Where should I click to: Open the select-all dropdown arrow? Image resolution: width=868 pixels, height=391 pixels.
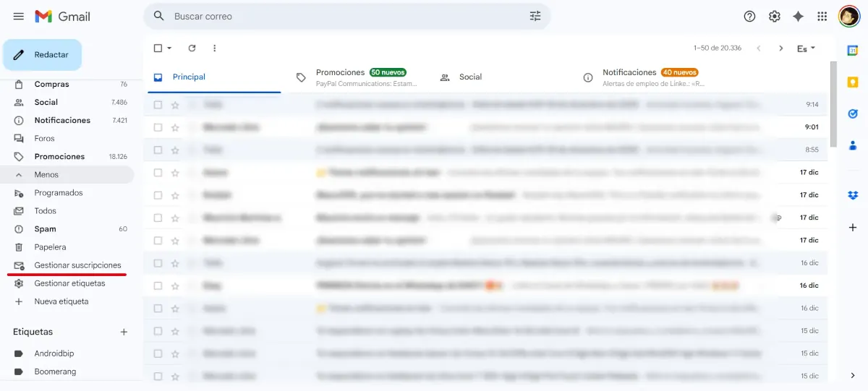pyautogui.click(x=170, y=48)
